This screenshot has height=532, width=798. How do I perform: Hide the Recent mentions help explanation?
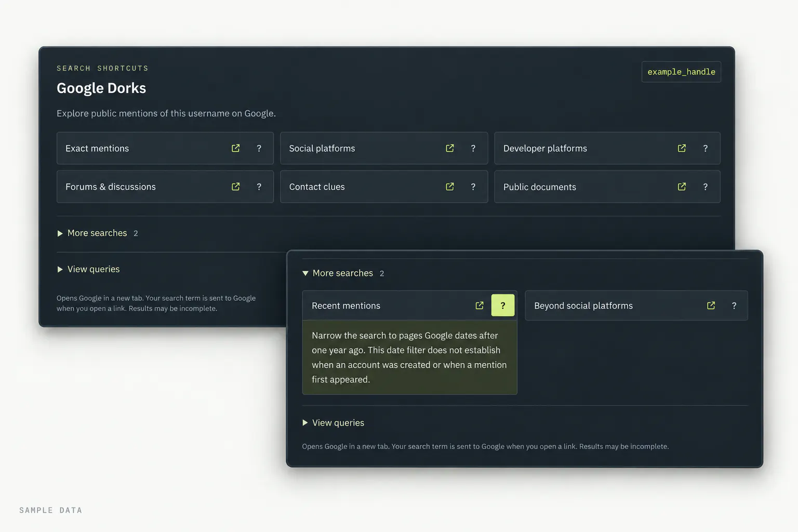click(x=503, y=305)
